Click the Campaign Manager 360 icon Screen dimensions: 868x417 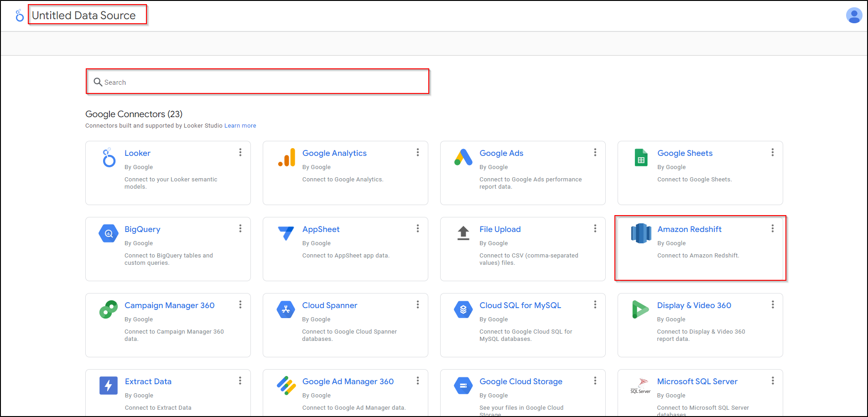[x=109, y=309]
